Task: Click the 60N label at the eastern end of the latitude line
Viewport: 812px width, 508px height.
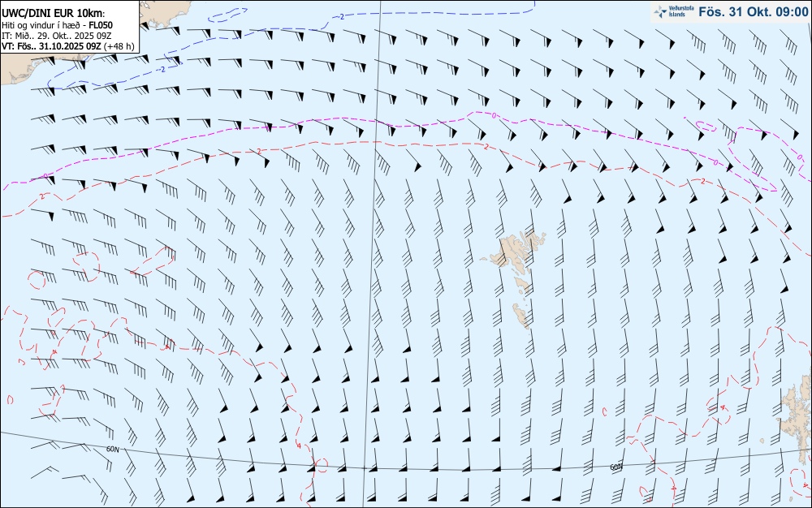Action: click(616, 467)
